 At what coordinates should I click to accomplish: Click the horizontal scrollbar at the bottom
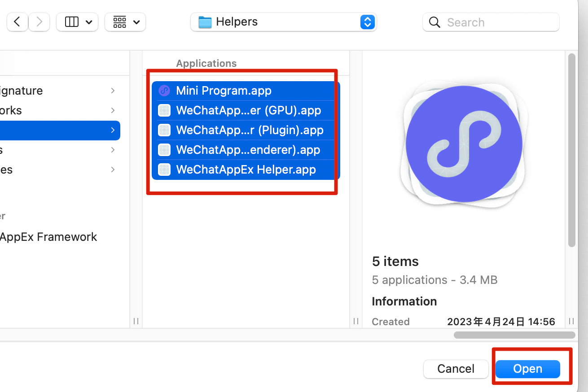[x=514, y=335]
